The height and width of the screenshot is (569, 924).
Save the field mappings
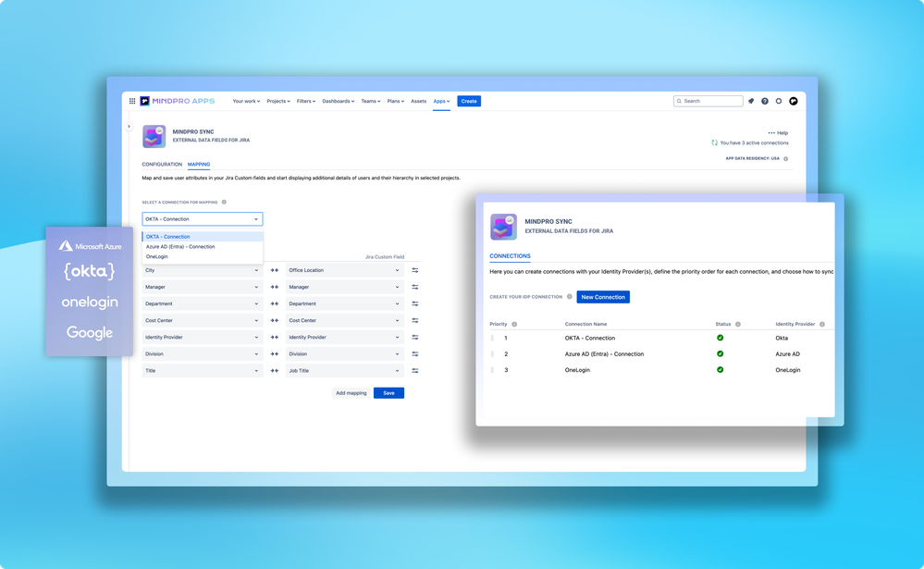click(x=388, y=392)
